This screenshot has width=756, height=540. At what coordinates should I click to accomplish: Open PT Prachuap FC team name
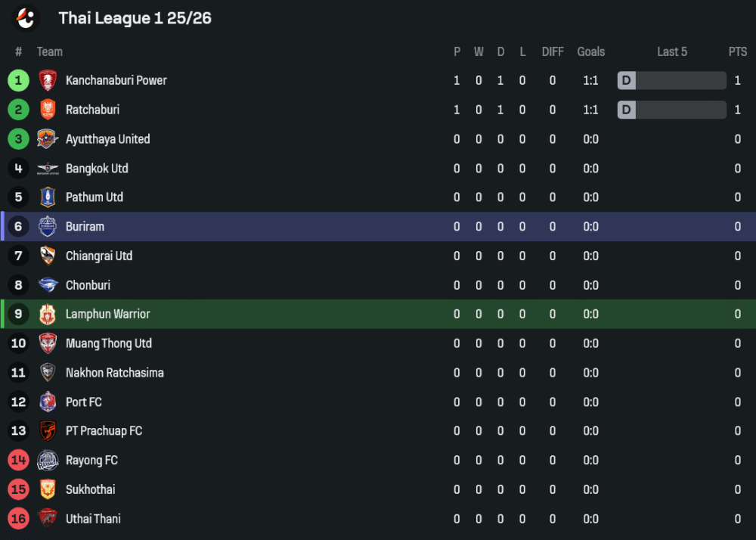coord(104,431)
